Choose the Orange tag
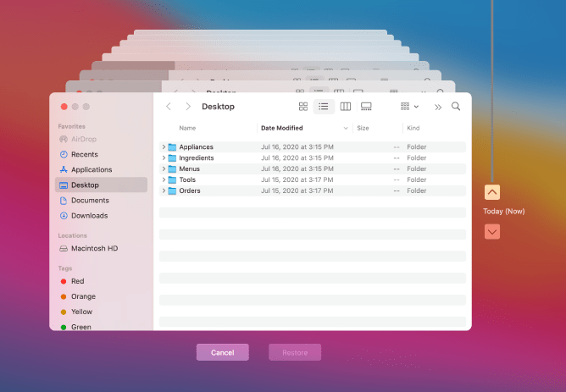Screen dimensions: 566x392 83,296
